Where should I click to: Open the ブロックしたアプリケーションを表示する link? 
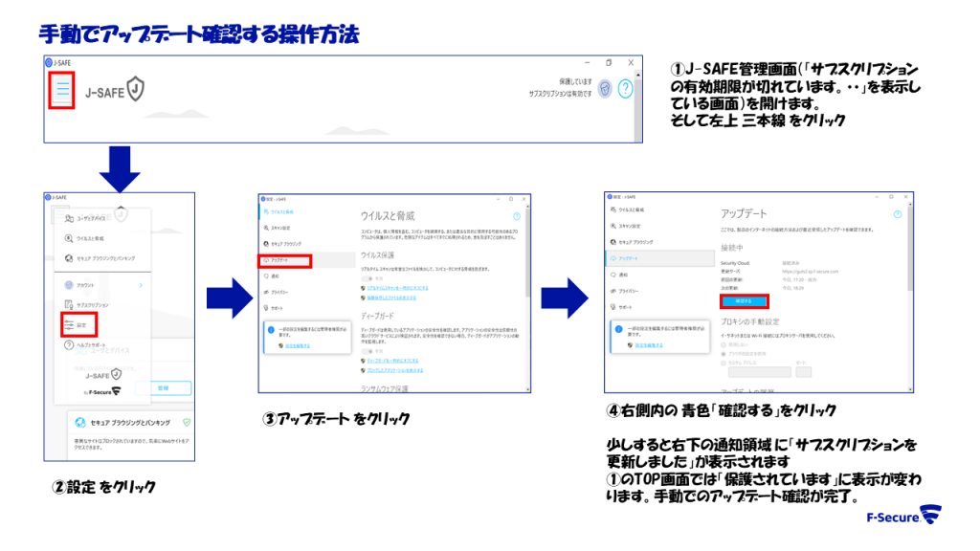tap(395, 370)
